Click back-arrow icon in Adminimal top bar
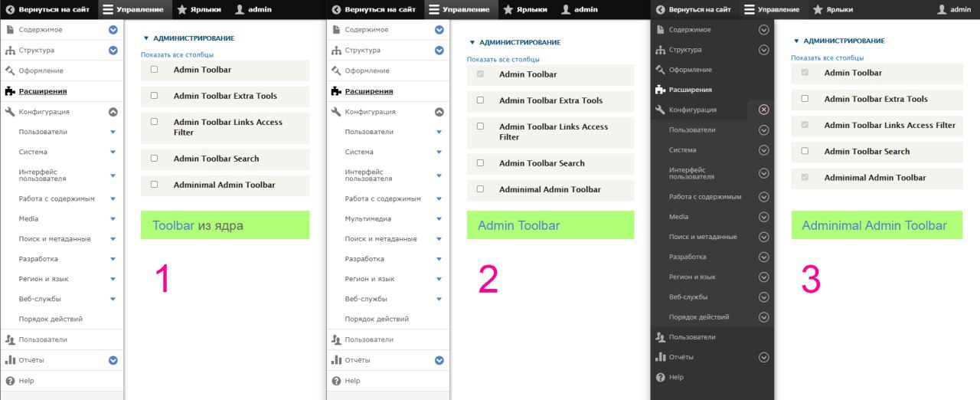The image size is (980, 400). (660, 9)
